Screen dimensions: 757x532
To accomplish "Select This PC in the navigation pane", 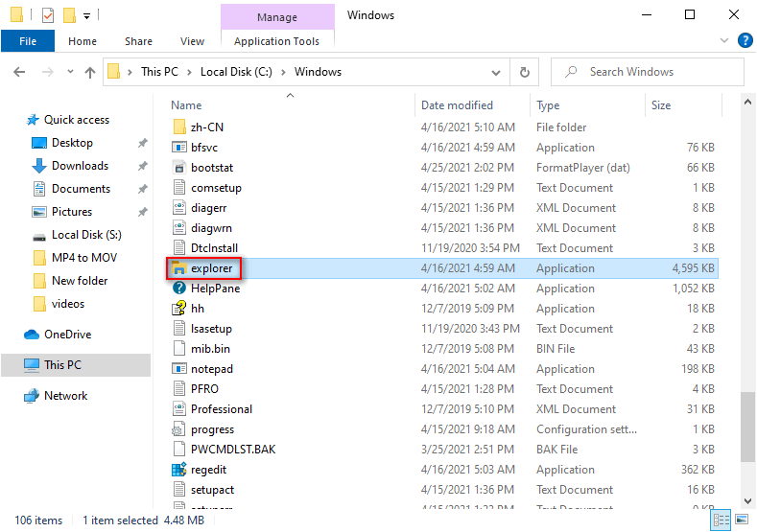I will tap(76, 365).
